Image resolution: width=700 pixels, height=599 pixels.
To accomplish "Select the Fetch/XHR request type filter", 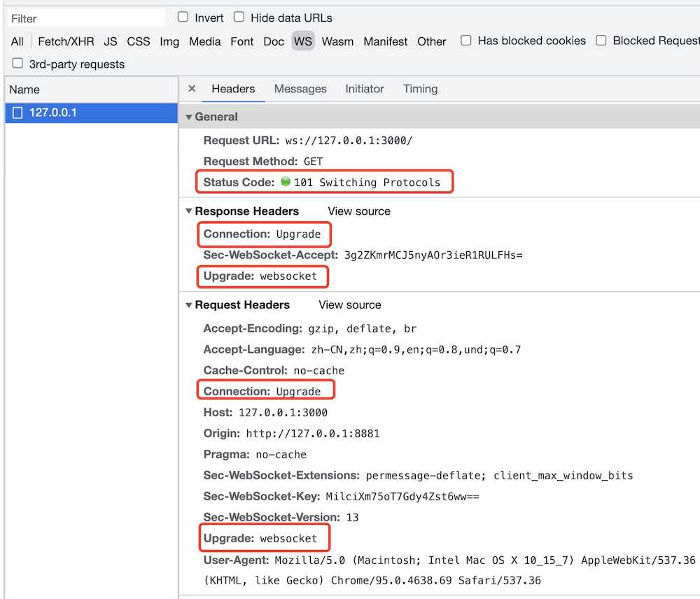I will coord(66,41).
